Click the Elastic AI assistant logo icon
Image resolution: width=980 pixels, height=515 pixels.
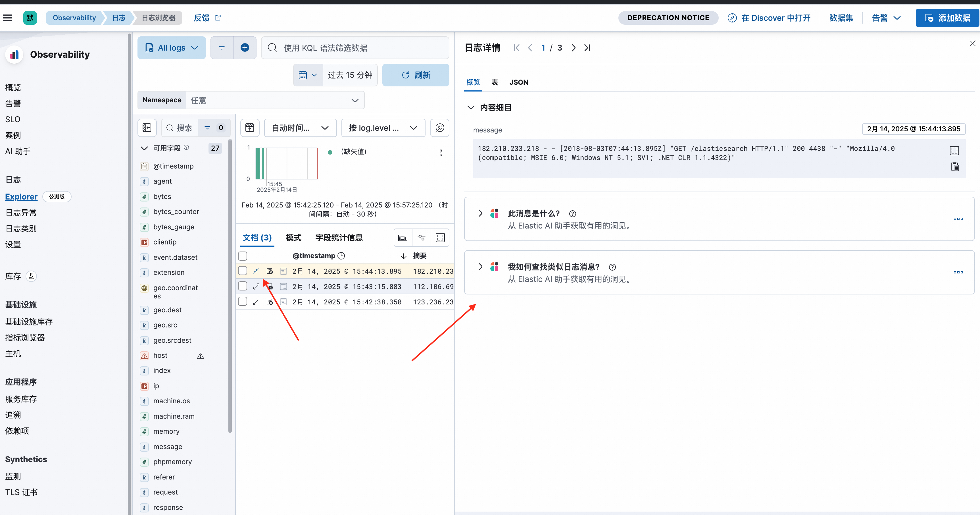495,213
